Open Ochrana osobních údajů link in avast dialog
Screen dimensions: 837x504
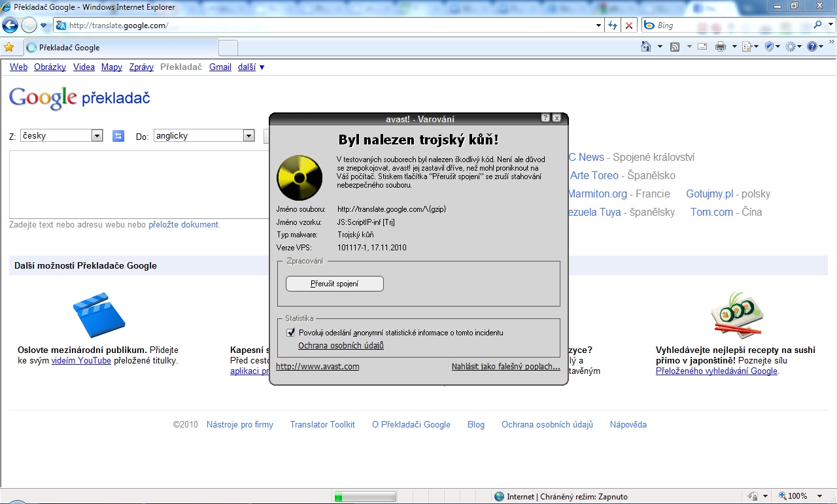341,345
